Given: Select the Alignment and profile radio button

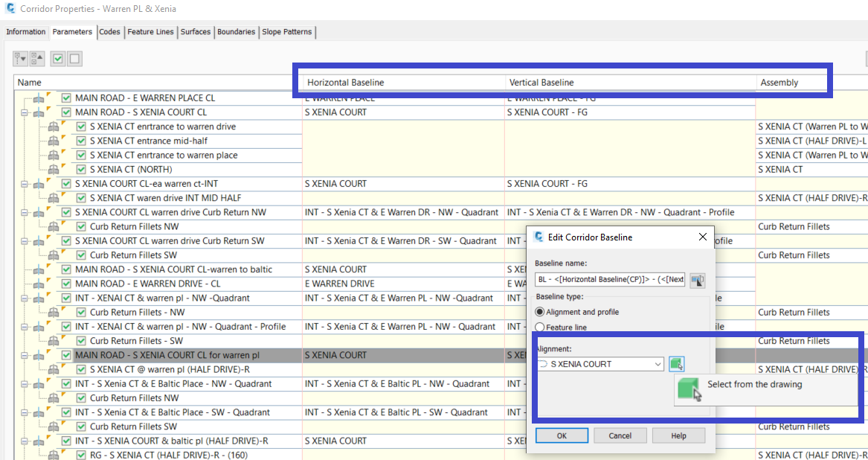Looking at the screenshot, I should click(540, 312).
